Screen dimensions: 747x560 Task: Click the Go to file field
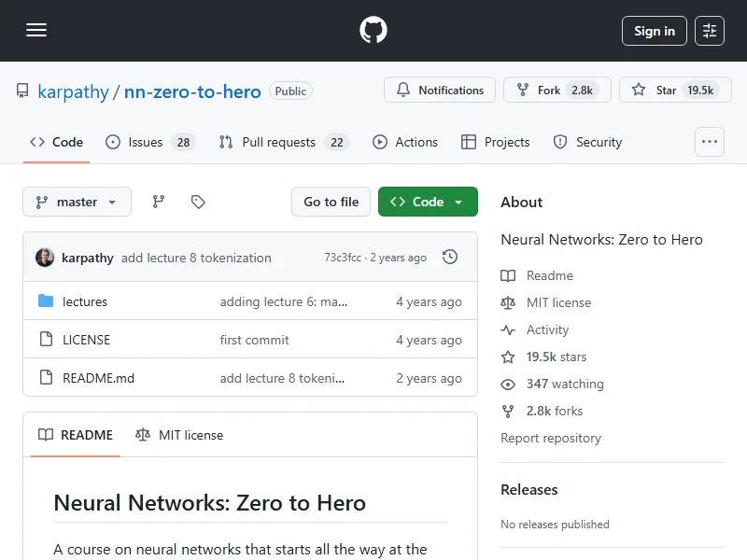click(331, 202)
